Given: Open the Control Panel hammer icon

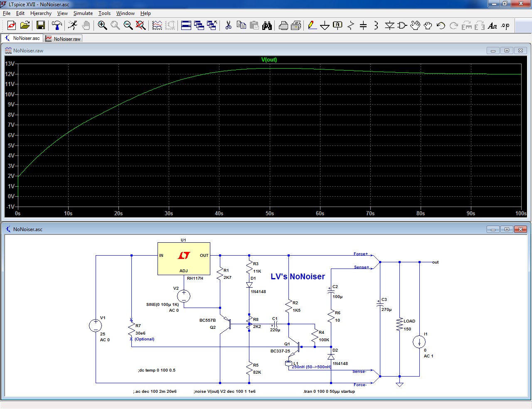Looking at the screenshot, I should pyautogui.click(x=57, y=25).
